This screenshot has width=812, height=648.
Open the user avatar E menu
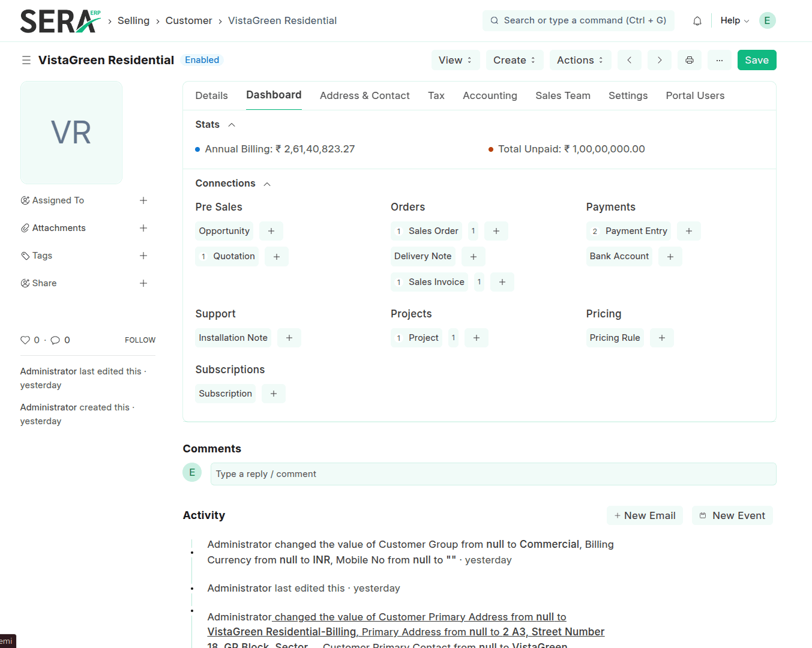pos(767,20)
